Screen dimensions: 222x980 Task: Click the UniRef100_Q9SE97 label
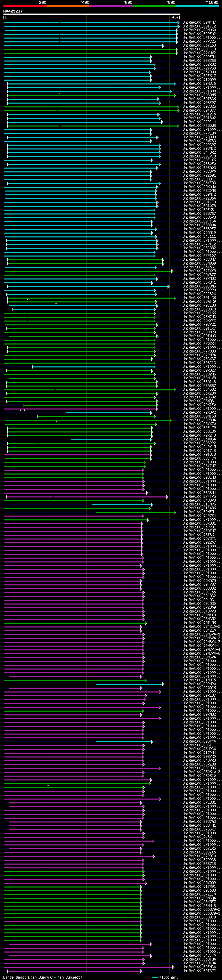point(199,103)
